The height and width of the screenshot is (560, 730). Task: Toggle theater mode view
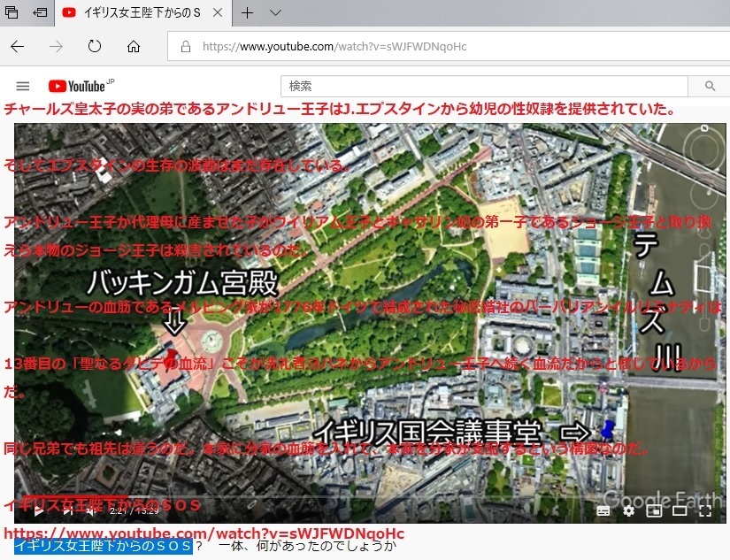[x=680, y=511]
